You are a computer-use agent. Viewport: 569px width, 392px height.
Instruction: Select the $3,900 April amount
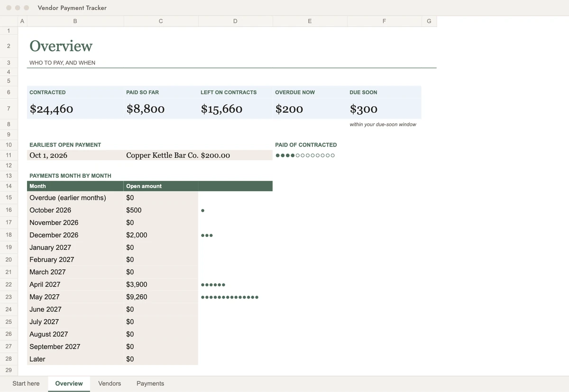tap(137, 284)
